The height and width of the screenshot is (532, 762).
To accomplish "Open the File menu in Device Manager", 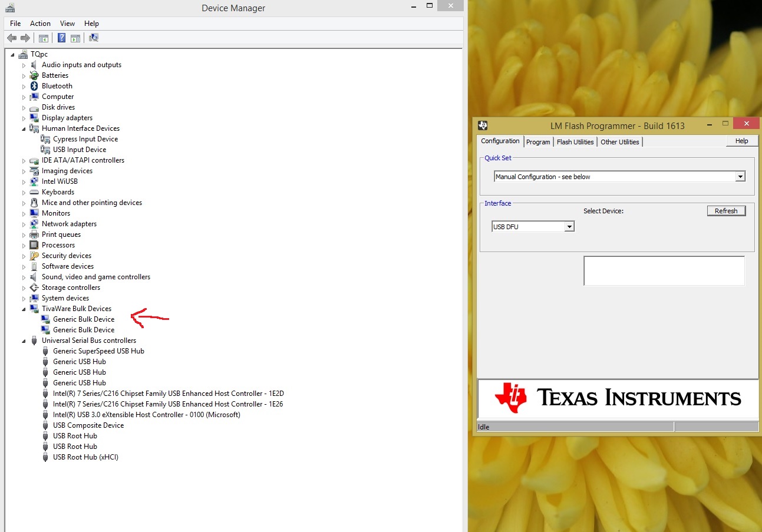I will (15, 24).
